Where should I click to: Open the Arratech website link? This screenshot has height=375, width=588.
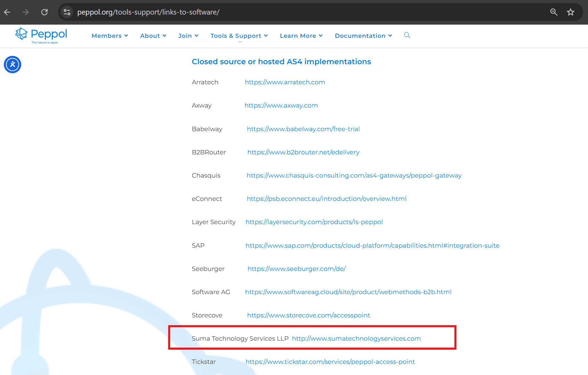[x=285, y=82]
